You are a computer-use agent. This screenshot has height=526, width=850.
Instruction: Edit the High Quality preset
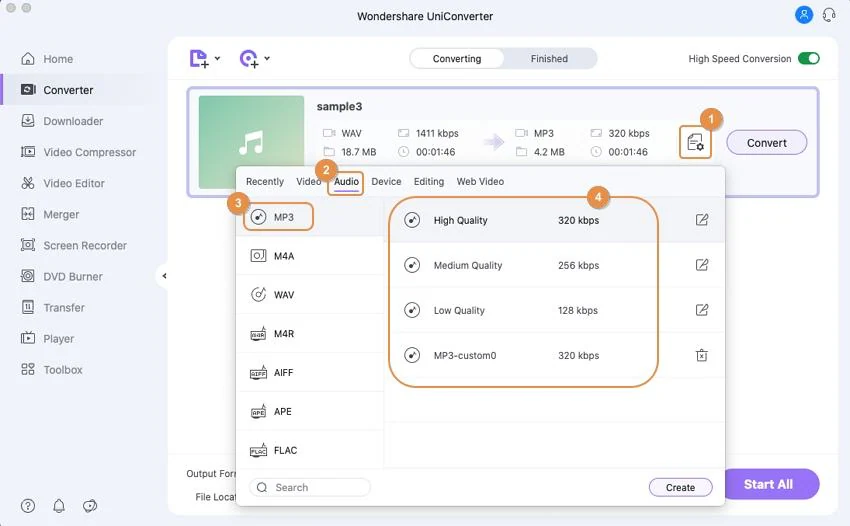point(701,220)
